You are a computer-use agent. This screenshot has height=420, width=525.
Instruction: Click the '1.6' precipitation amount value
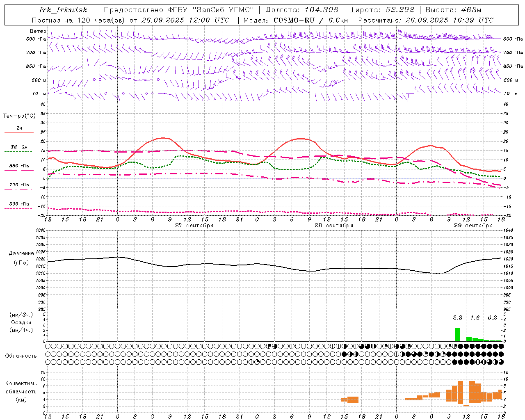[475, 318]
